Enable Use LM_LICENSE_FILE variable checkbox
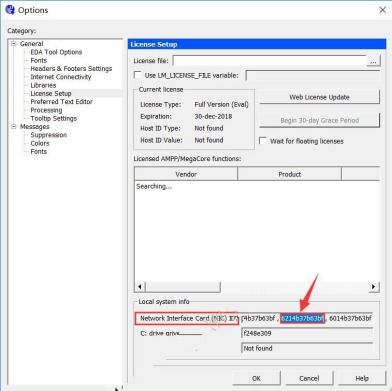Image resolution: width=392 pixels, height=391 pixels. point(137,75)
